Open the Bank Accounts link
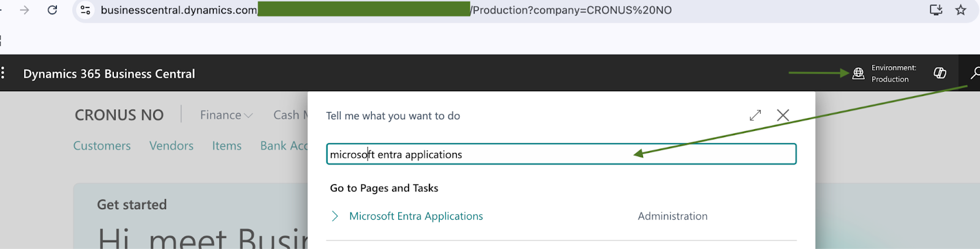 click(x=284, y=146)
